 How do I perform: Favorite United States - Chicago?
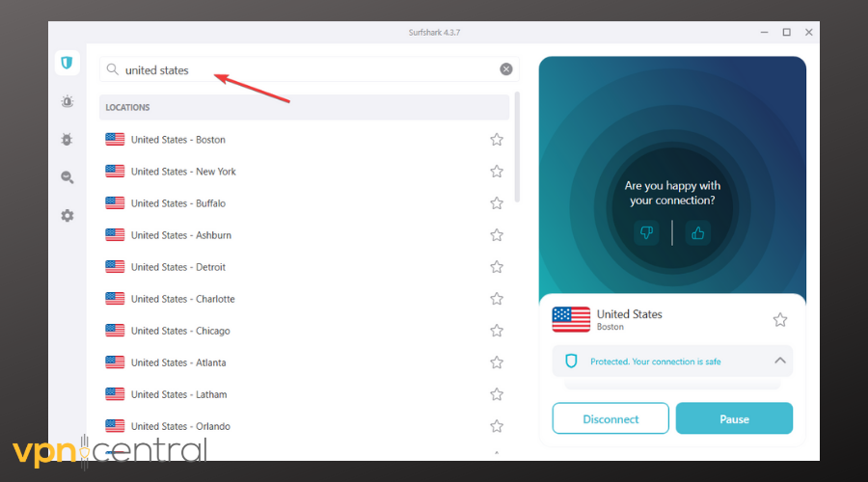click(x=497, y=331)
